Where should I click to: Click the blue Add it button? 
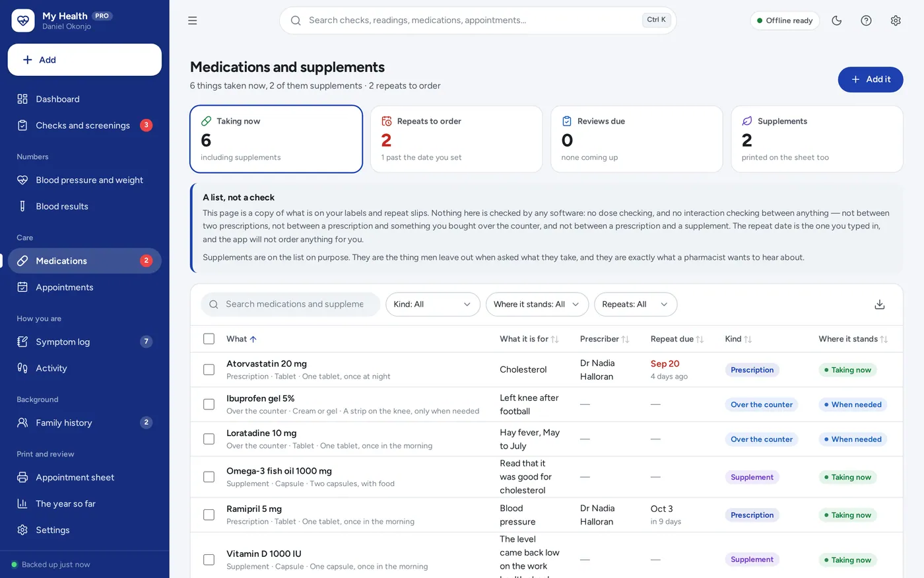[x=871, y=79]
